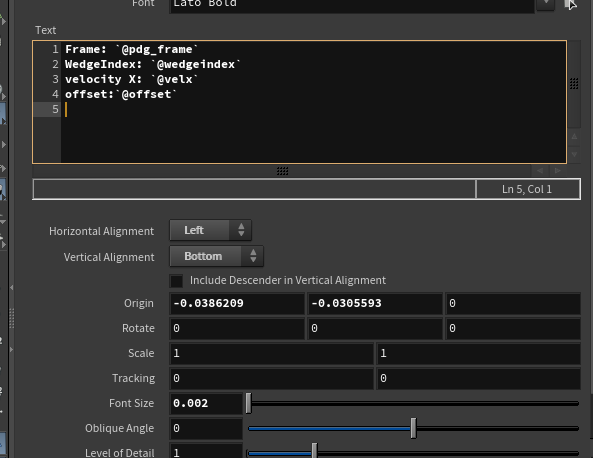Viewport: 593px width, 458px height.
Task: Click the Font Size slider handle
Action: point(248,403)
